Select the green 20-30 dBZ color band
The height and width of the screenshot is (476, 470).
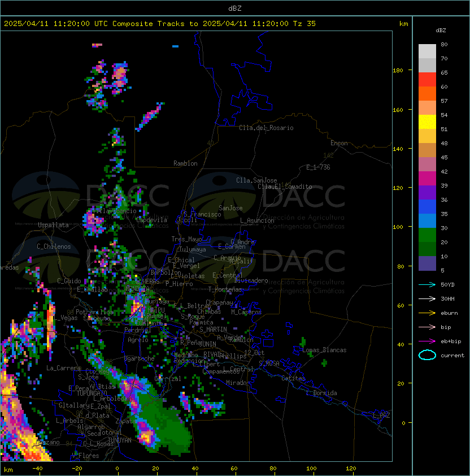pos(427,235)
